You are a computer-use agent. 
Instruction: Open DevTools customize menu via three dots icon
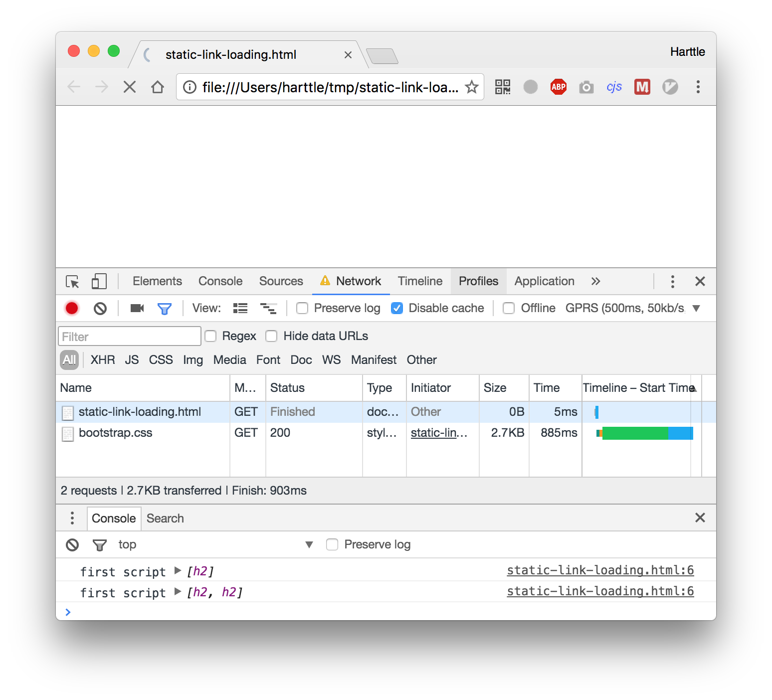point(672,281)
